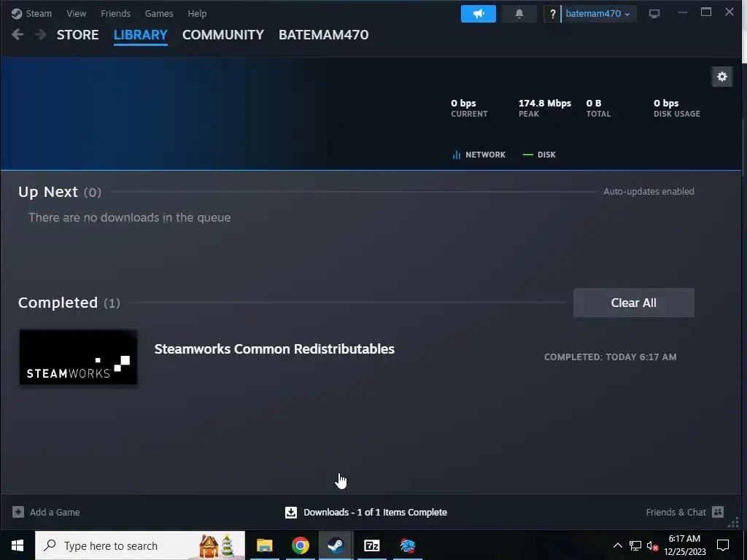Open the View menu
Viewport: 747px width, 560px height.
(x=76, y=13)
